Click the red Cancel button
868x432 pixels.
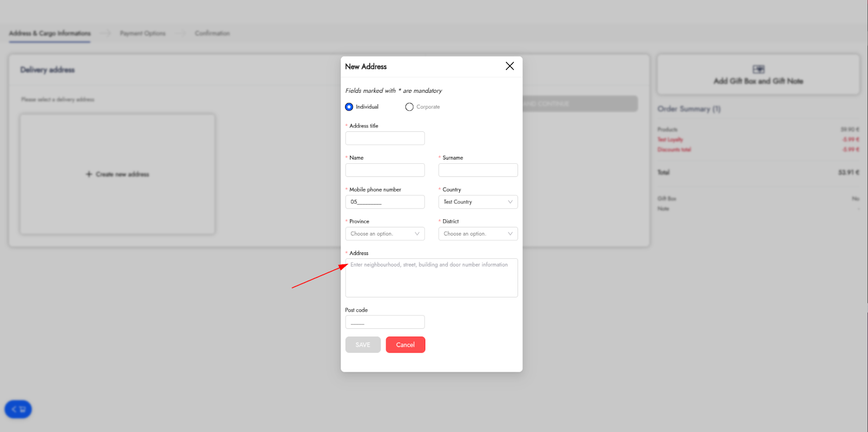coord(405,345)
